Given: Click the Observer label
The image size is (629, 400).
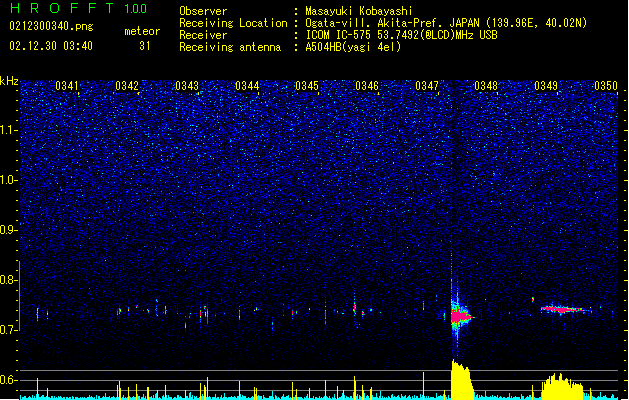Looking at the screenshot, I should 203,11.
